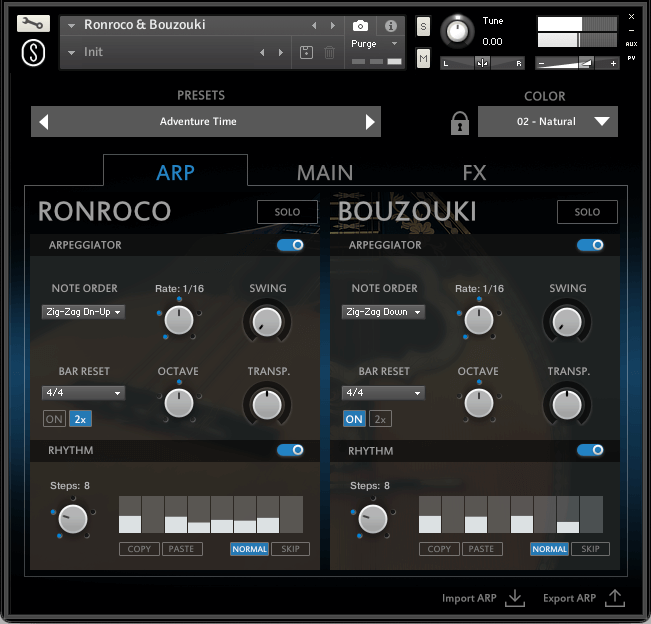Click the first Ronroco rhythm step bar
This screenshot has width=651, height=624.
point(130,514)
